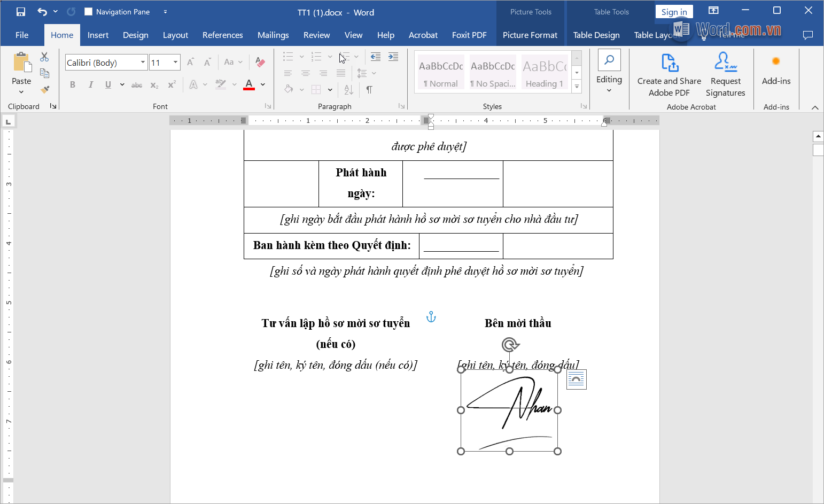
Task: Open the font size dropdown
Action: coord(175,63)
